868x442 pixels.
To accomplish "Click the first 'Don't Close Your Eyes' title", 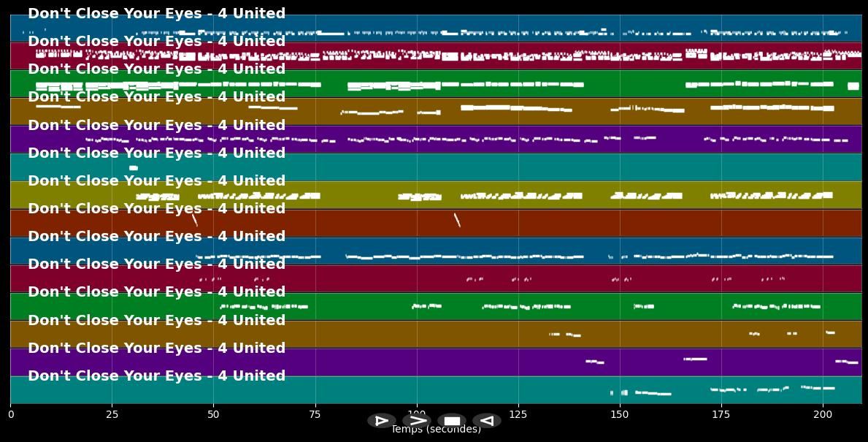I will 156,13.
